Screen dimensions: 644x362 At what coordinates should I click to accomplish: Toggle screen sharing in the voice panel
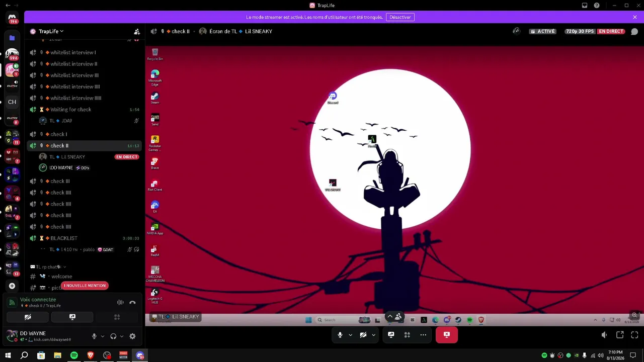(x=72, y=317)
